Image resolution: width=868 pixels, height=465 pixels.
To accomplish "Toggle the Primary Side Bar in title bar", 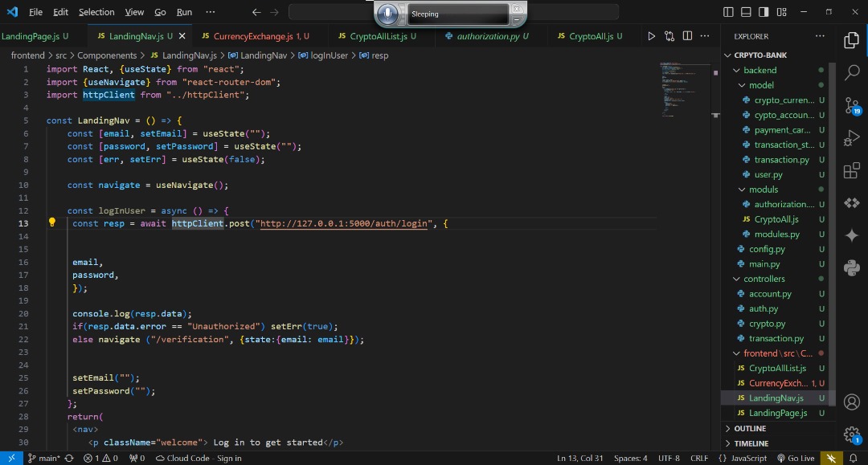I will [728, 12].
